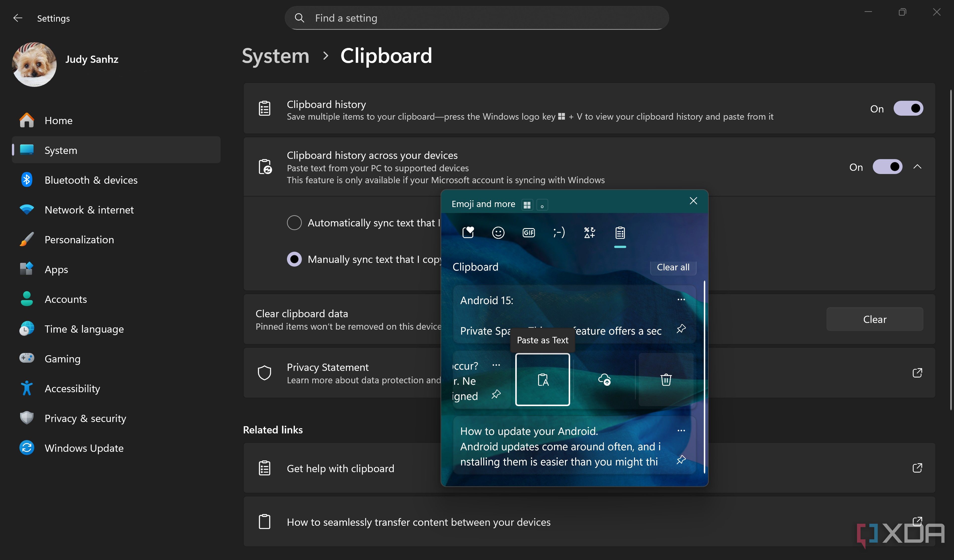Collapse Clipboard history across devices section
Image resolution: width=954 pixels, height=560 pixels.
tap(917, 167)
